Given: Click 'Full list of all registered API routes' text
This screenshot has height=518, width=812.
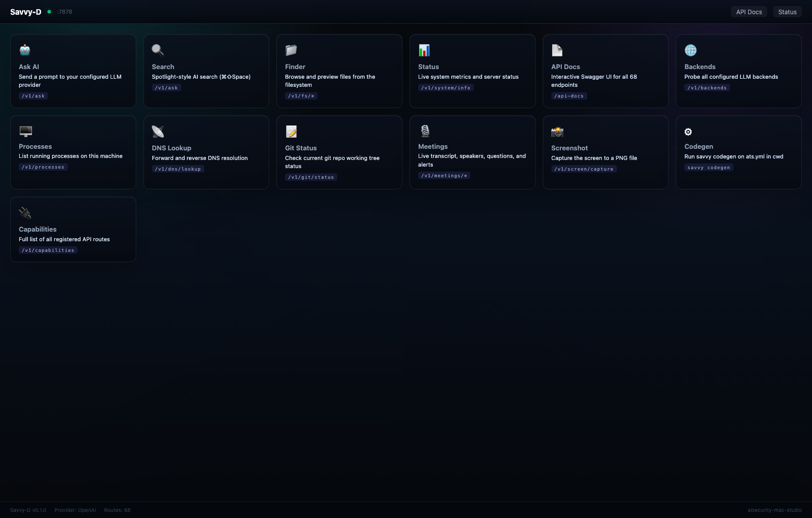Looking at the screenshot, I should click(x=64, y=239).
